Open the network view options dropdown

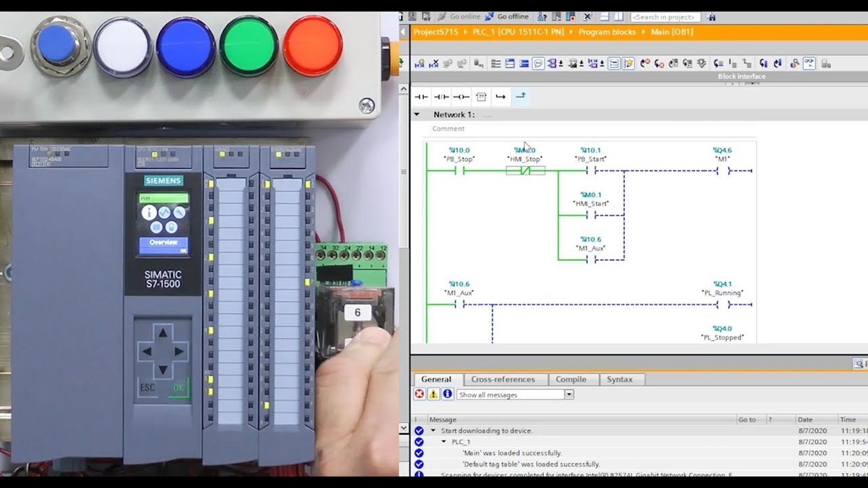point(601,64)
